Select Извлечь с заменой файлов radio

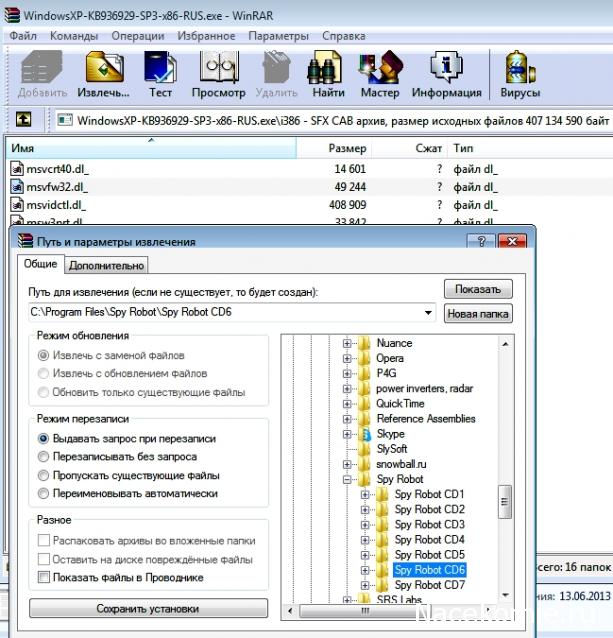43,355
